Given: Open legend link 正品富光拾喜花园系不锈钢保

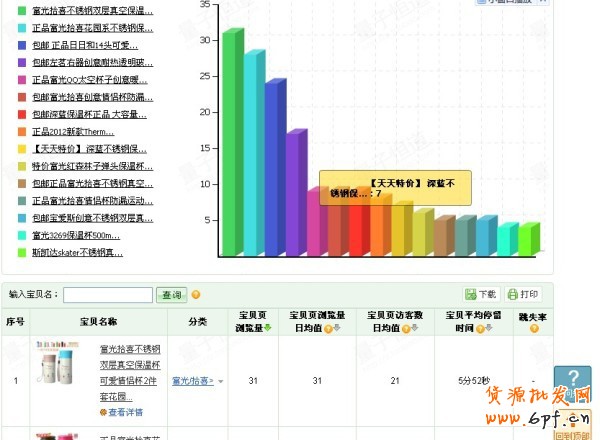Looking at the screenshot, I should (92, 28).
